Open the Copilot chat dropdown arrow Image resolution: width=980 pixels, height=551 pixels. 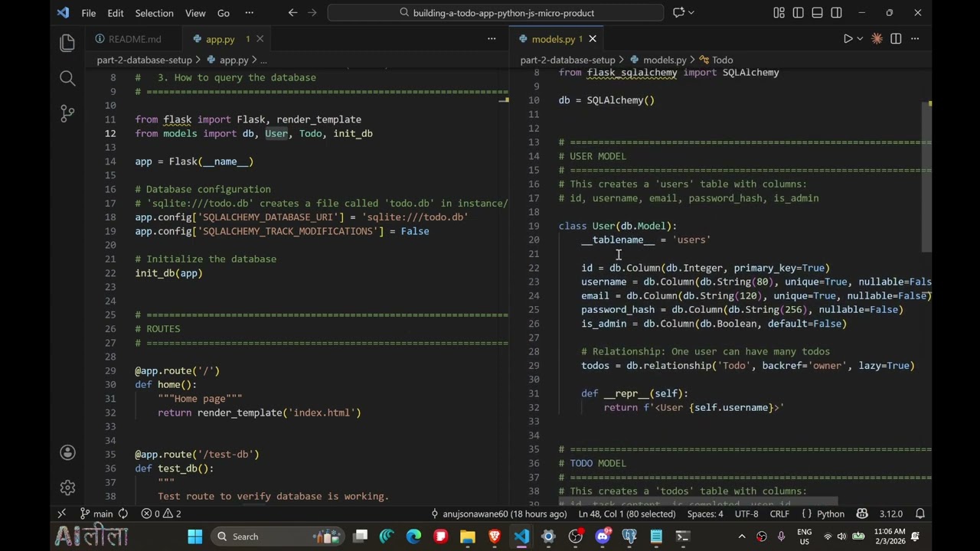pos(691,13)
